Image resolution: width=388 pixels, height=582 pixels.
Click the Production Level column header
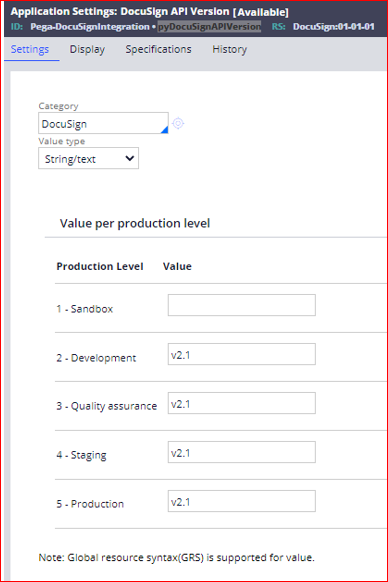[100, 267]
